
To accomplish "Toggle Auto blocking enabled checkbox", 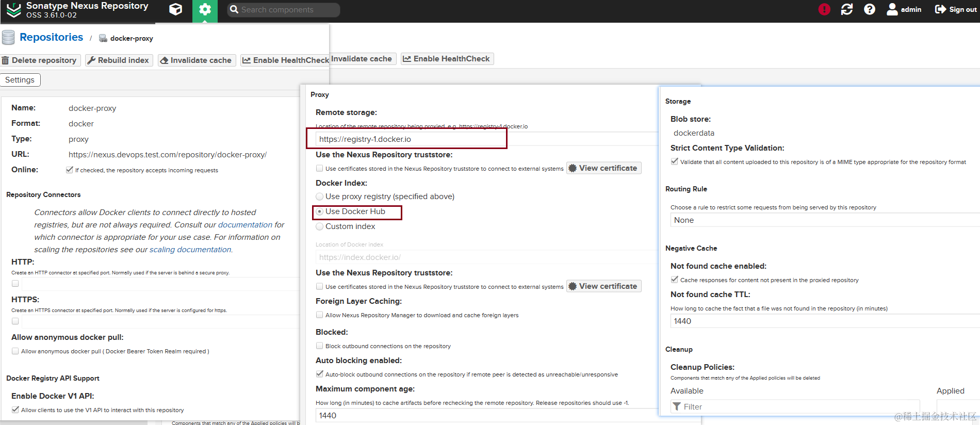I will click(319, 374).
